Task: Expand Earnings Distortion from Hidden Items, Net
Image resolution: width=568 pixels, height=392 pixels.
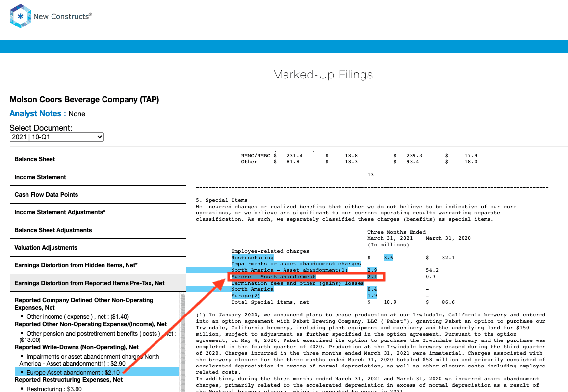Action: pyautogui.click(x=98, y=265)
